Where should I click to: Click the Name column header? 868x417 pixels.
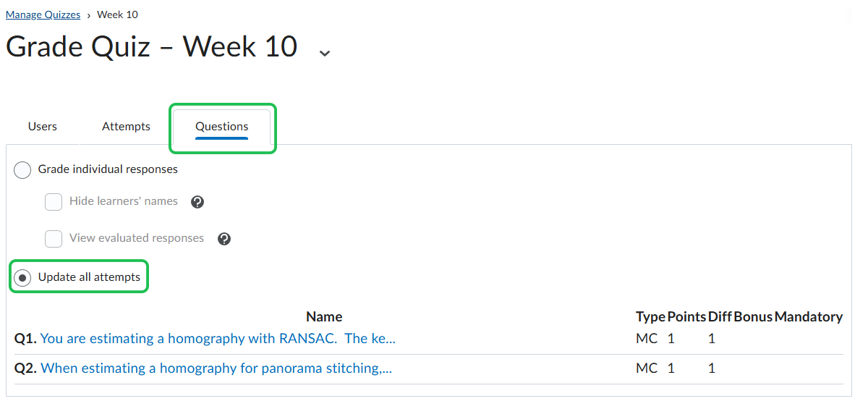324,317
